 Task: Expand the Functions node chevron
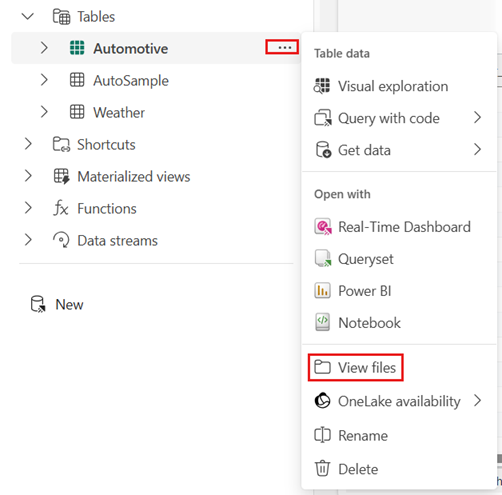[28, 208]
